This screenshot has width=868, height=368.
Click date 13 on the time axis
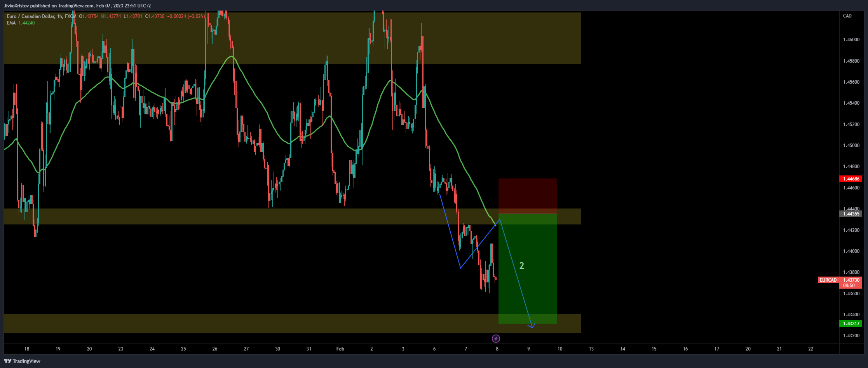[x=591, y=349]
